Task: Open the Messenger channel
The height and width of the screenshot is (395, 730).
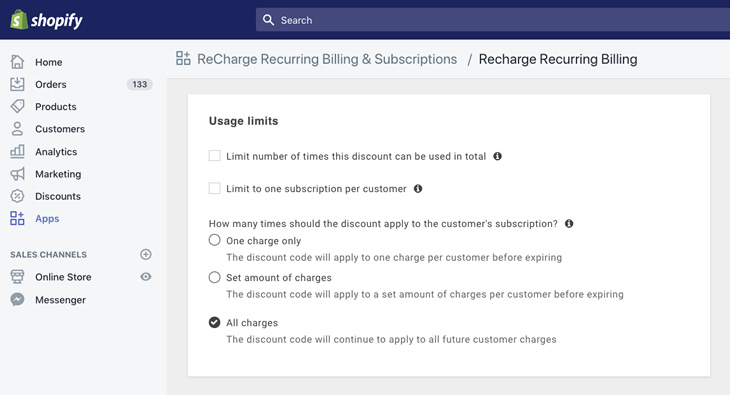Action: [61, 300]
